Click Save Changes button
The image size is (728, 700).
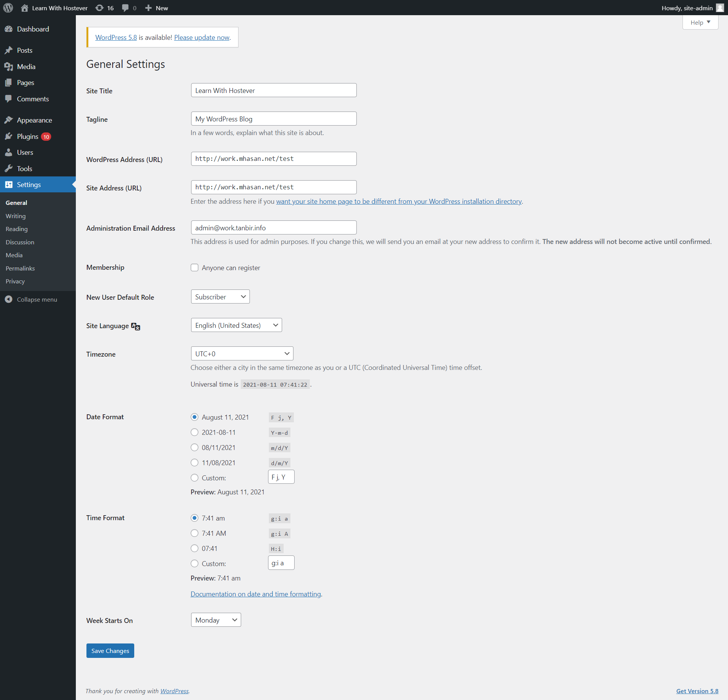[110, 651]
